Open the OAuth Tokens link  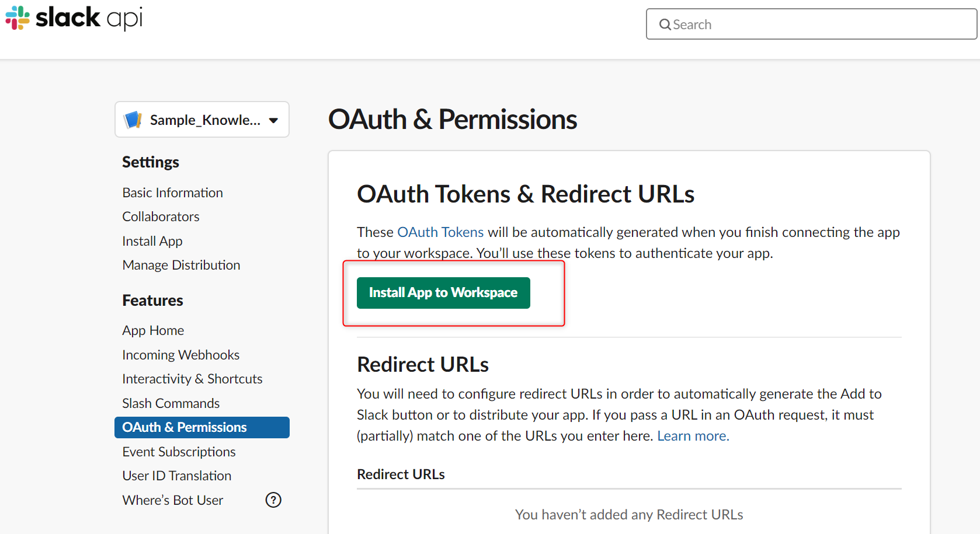click(440, 232)
